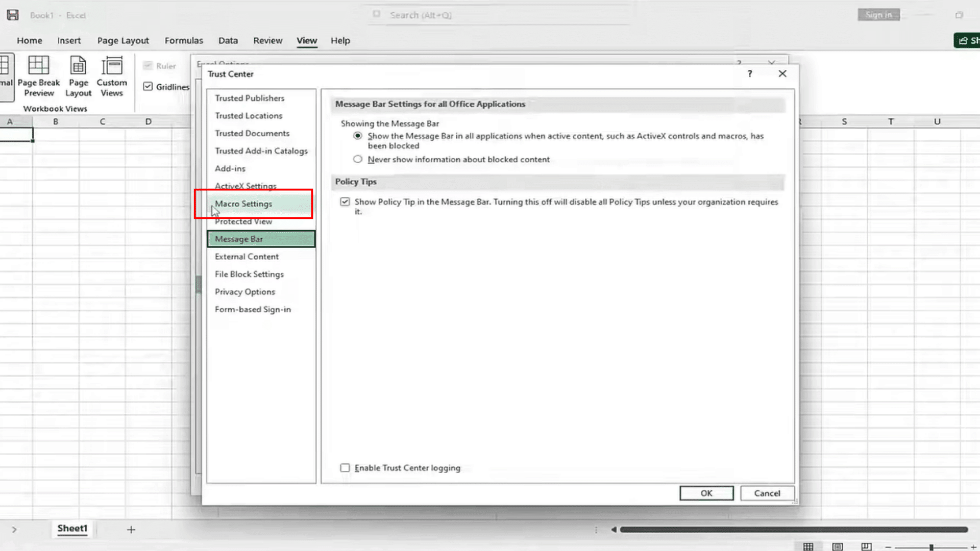
Task: Click the sheet tab bar divider dots
Action: point(596,530)
